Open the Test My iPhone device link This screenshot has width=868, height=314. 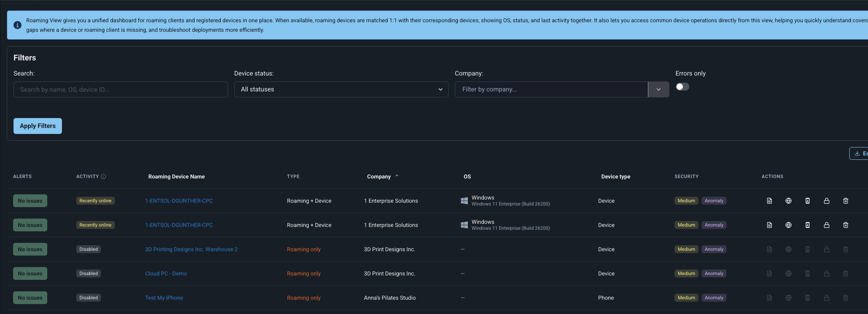point(164,298)
